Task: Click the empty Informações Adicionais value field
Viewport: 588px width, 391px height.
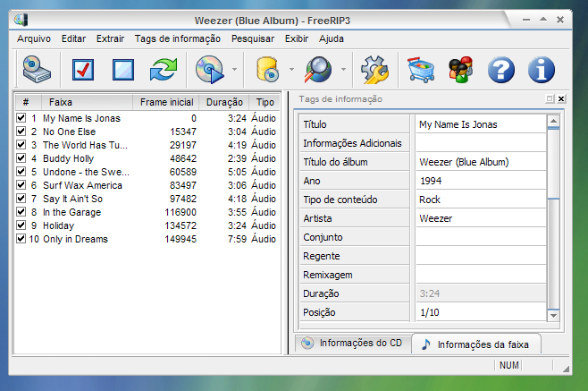Action: (x=481, y=143)
